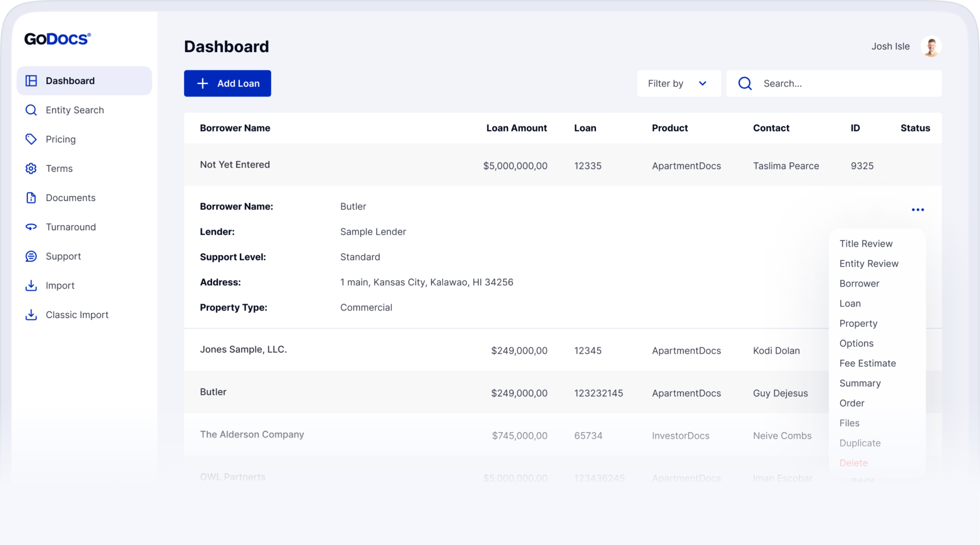Select the Import download icon
980x545 pixels.
coord(31,285)
